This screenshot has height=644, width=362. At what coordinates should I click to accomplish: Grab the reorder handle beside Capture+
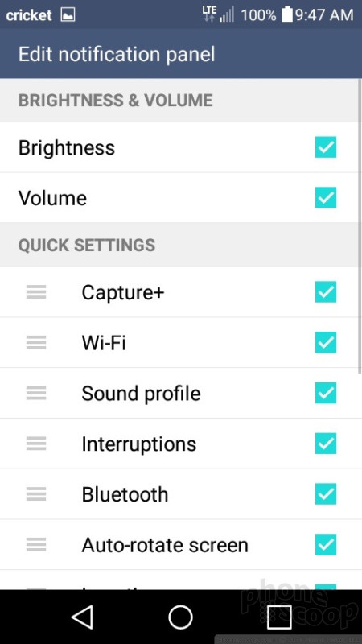[x=36, y=292]
